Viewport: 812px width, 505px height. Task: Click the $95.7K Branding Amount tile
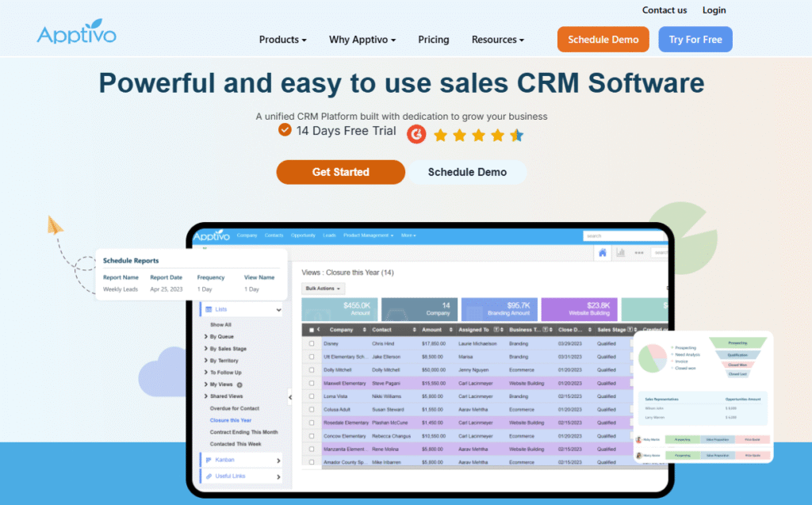(500, 309)
